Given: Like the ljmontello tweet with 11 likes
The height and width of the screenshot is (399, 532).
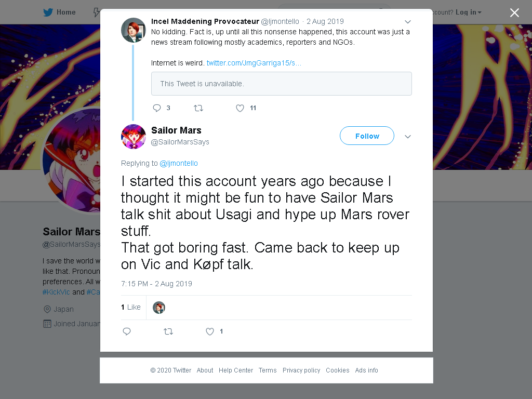Looking at the screenshot, I should click(x=240, y=108).
